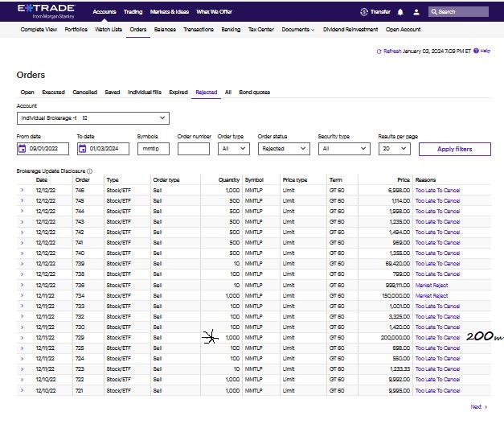Click Too Late To Cancel for order 746
The height and width of the screenshot is (424, 504).
[438, 191]
